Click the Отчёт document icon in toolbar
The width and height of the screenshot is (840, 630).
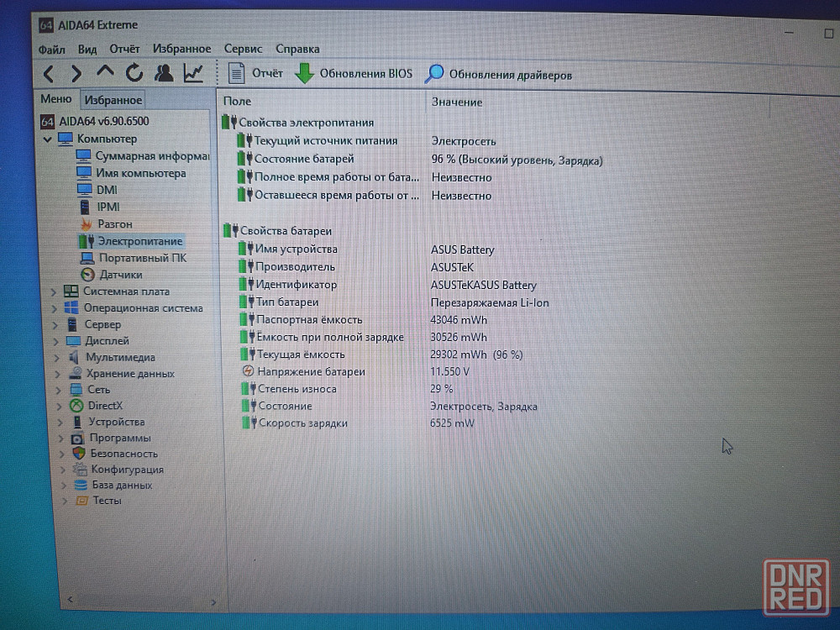(x=236, y=73)
